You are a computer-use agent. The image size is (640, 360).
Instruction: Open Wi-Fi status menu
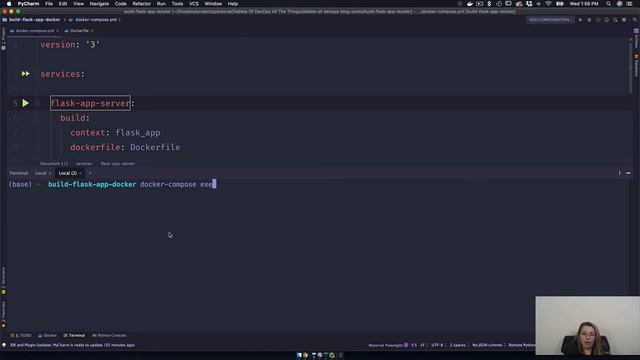pyautogui.click(x=549, y=4)
